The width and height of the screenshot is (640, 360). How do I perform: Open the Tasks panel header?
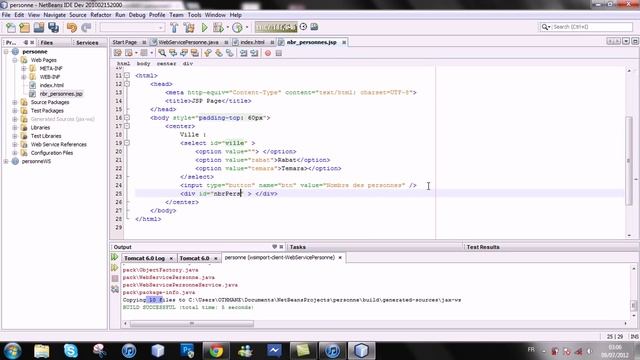tap(298, 247)
